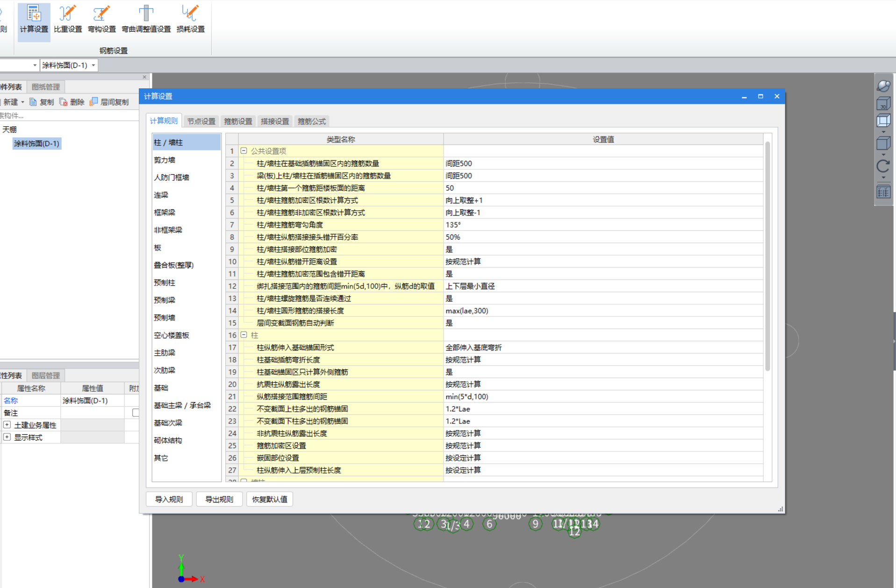Select the wireframe cube view icon
This screenshot has width=896, height=588.
(883, 121)
